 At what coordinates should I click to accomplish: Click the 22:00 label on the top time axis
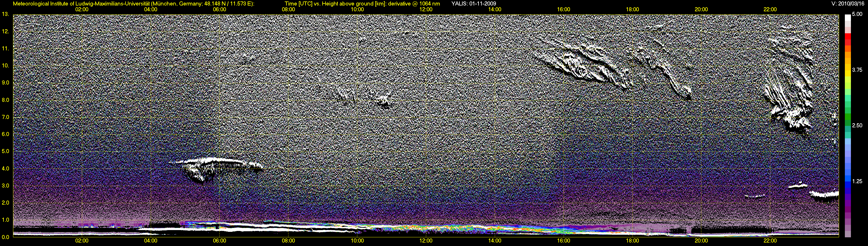pyautogui.click(x=770, y=10)
